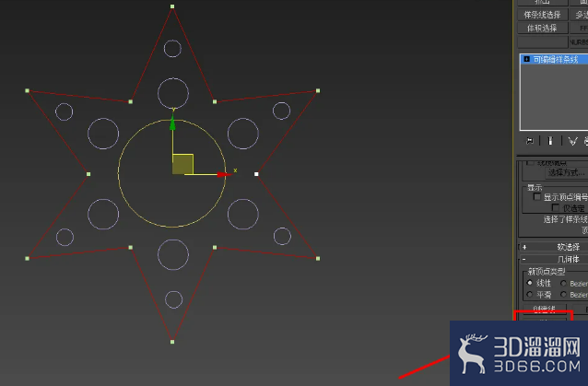Select the lower-left star tip vertex
This screenshot has height=386, width=588.
tap(27, 258)
